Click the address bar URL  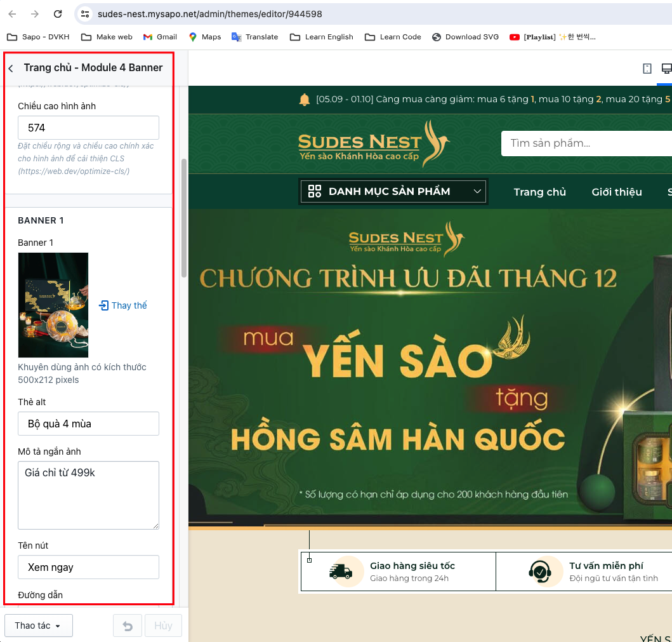209,14
